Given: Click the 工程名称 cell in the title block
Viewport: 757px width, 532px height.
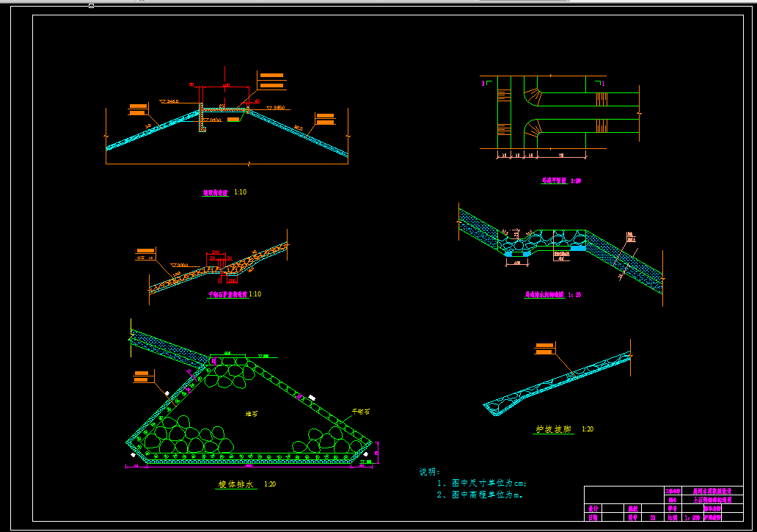Looking at the screenshot, I should pos(673,491).
